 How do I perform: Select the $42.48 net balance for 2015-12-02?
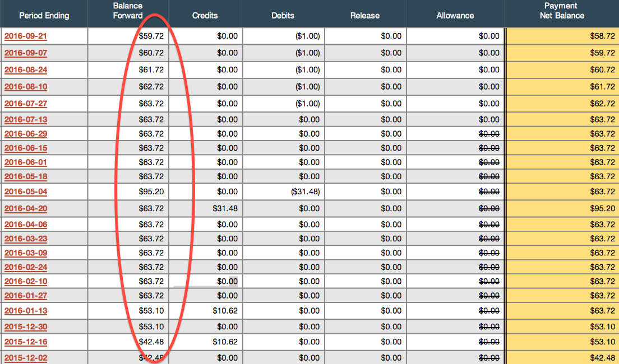point(602,358)
